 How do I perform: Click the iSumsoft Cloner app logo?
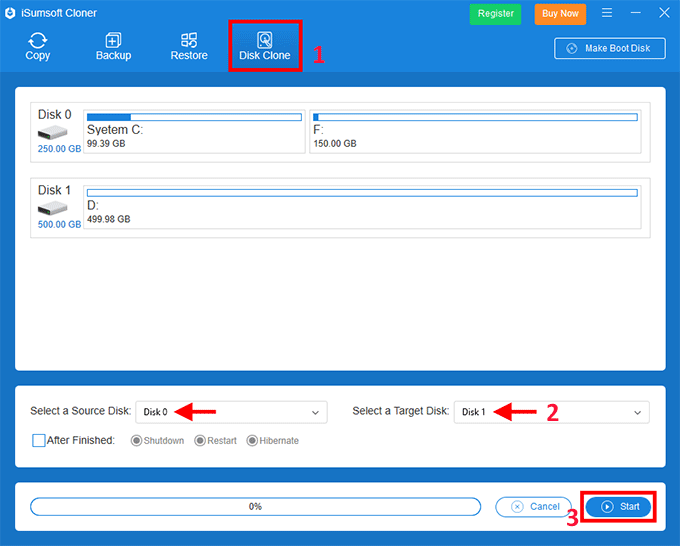click(10, 13)
